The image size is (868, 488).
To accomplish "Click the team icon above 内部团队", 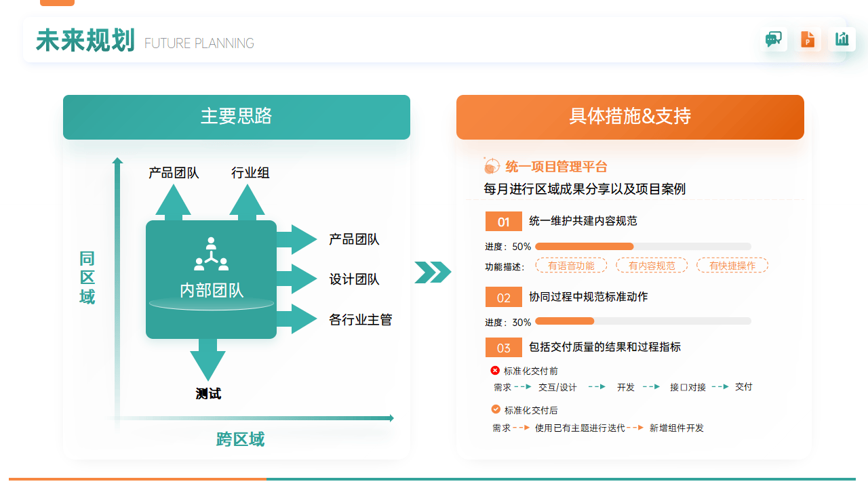I will tap(211, 253).
